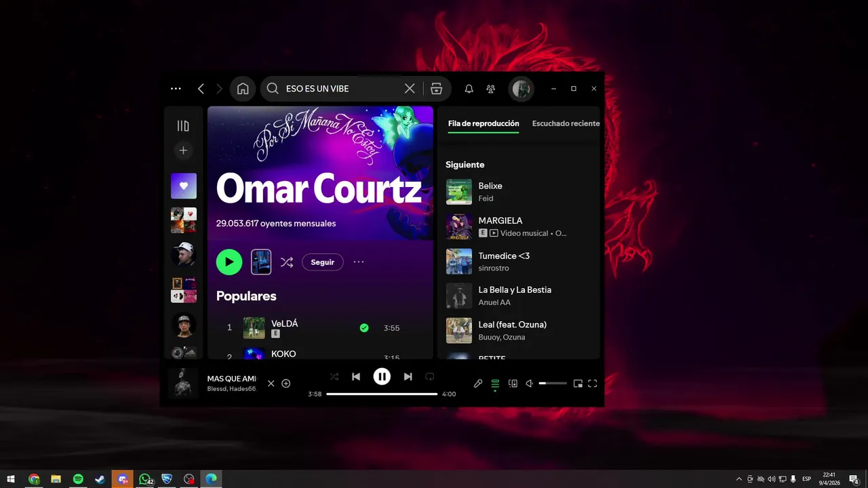868x488 pixels.
Task: Create a playlist with the plus icon
Action: coord(183,150)
